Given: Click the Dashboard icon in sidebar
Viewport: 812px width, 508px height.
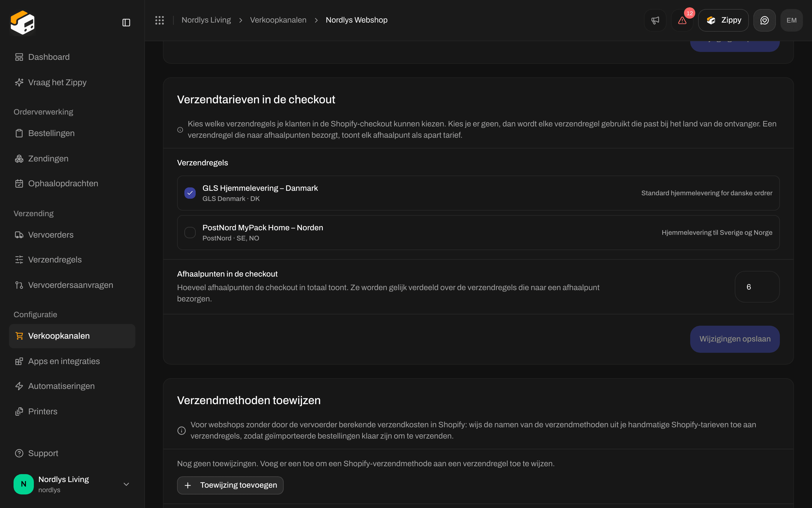Looking at the screenshot, I should point(19,57).
